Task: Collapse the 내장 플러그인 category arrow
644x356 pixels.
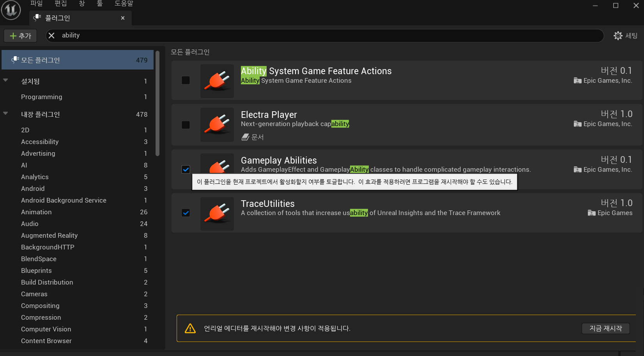Action: pos(5,114)
